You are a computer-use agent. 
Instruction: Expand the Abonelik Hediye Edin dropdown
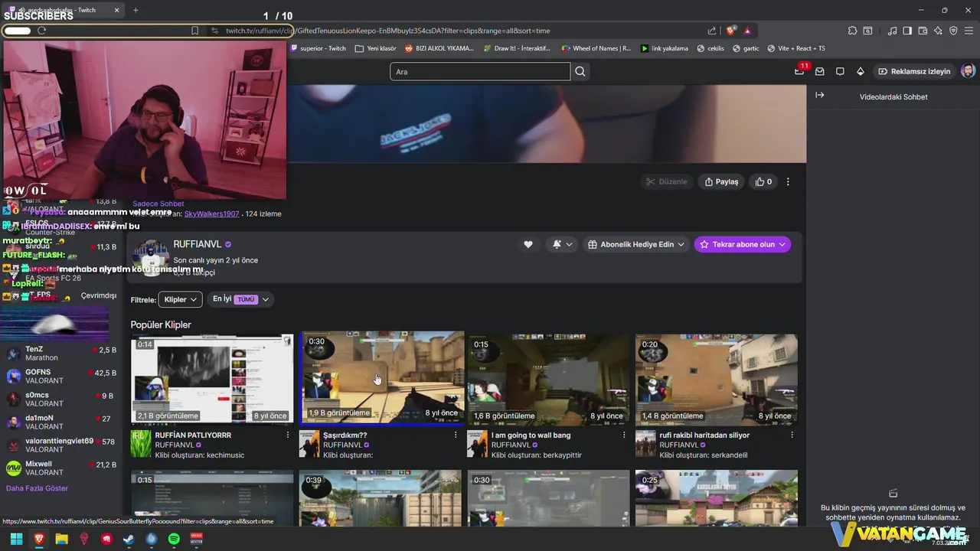[x=636, y=244]
